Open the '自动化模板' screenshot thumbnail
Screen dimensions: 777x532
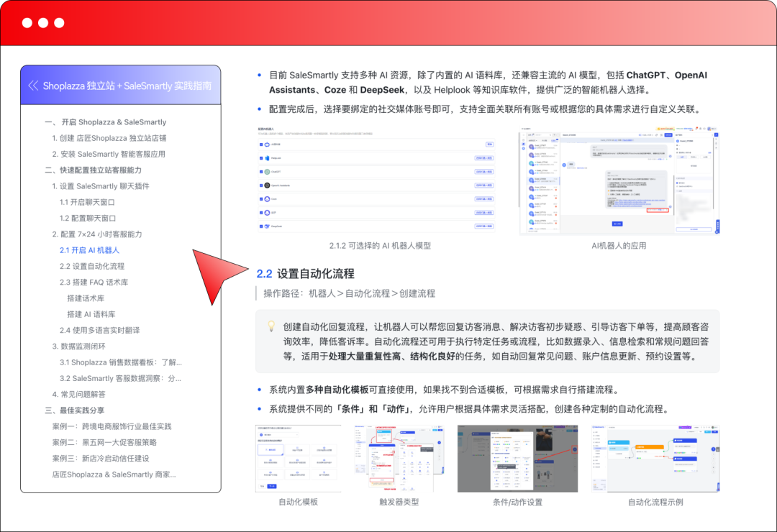coord(299,458)
